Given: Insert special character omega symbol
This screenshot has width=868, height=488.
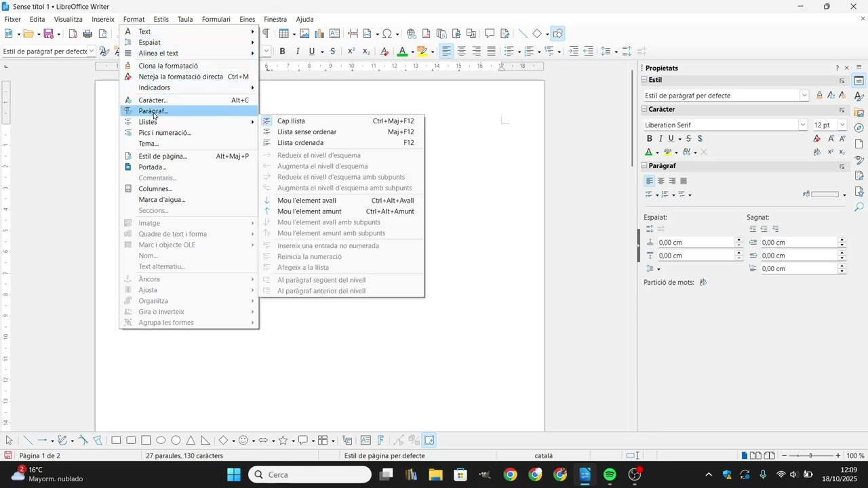Looking at the screenshot, I should point(387,34).
